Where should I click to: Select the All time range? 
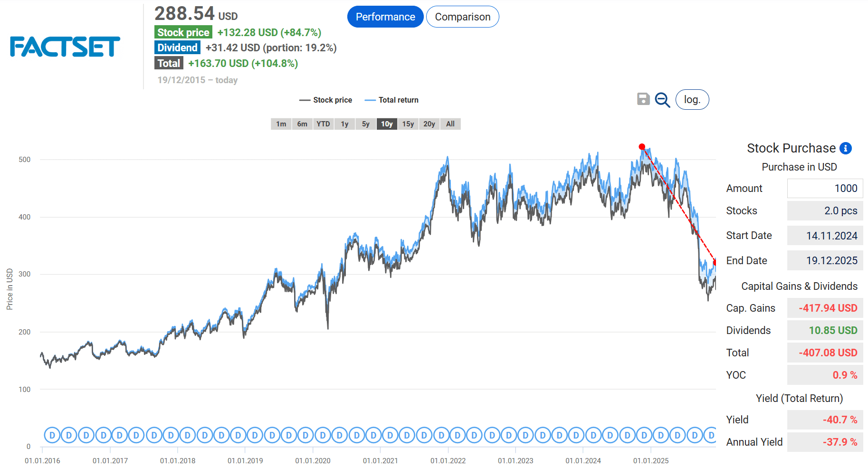pos(450,124)
